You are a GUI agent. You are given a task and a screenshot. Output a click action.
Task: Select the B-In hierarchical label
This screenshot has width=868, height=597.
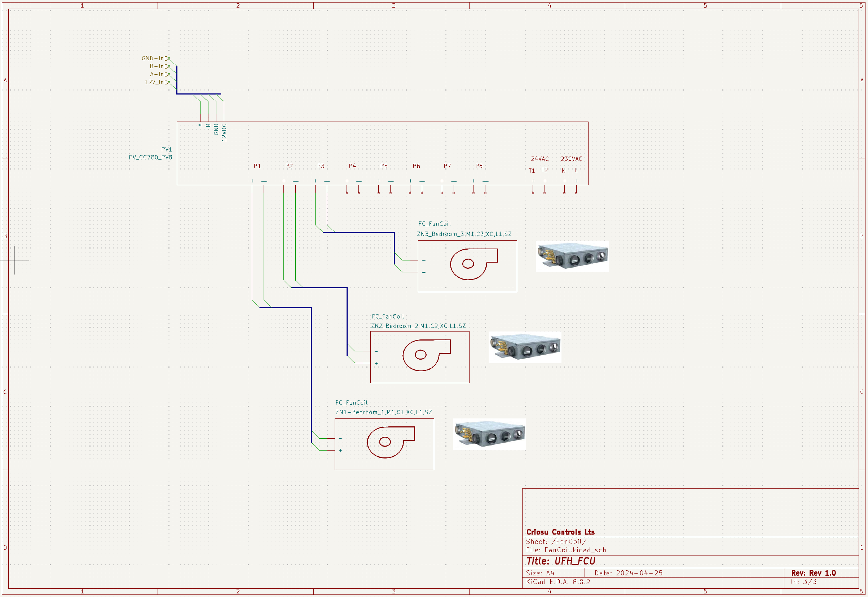click(x=160, y=66)
